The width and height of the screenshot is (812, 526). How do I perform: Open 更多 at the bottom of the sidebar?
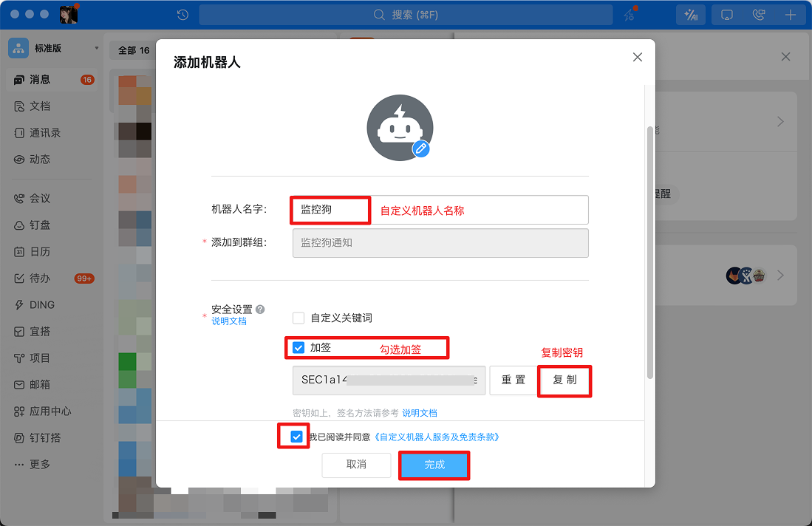click(x=41, y=464)
